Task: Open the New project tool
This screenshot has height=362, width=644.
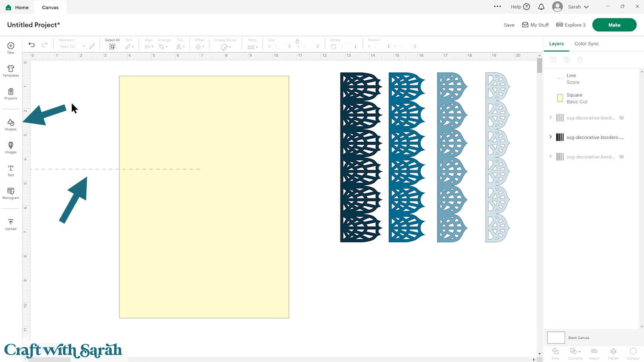Action: (x=11, y=48)
